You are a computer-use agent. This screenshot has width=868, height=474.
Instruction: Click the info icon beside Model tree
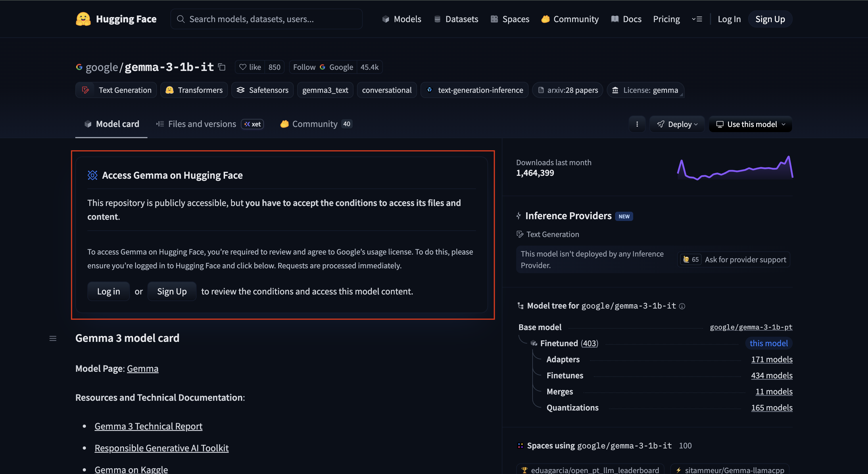coord(682,306)
